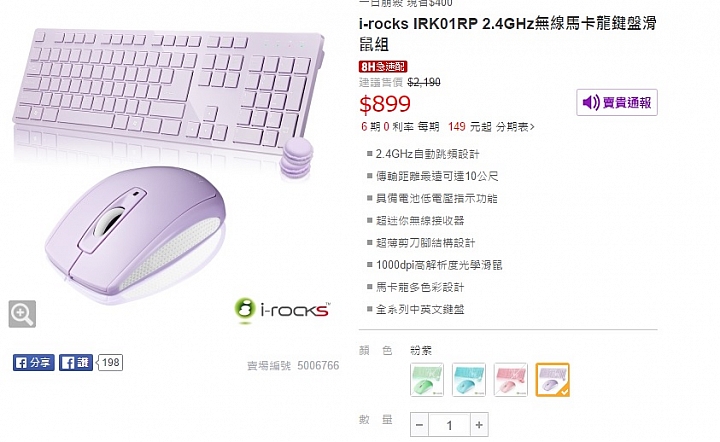
Task: Click the i-rocks IRK01RP product title
Action: pyautogui.click(x=507, y=34)
